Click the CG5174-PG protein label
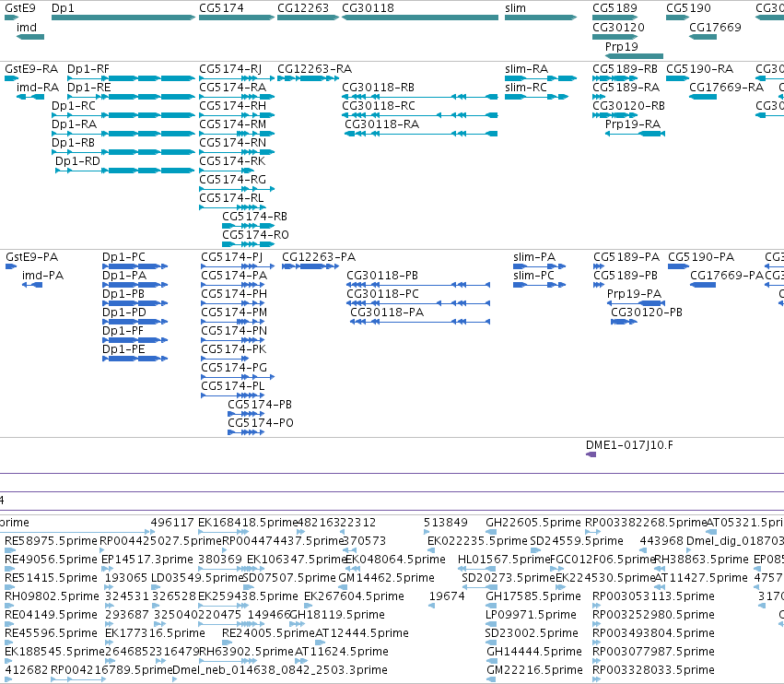Image resolution: width=784 pixels, height=684 pixels. click(234, 367)
